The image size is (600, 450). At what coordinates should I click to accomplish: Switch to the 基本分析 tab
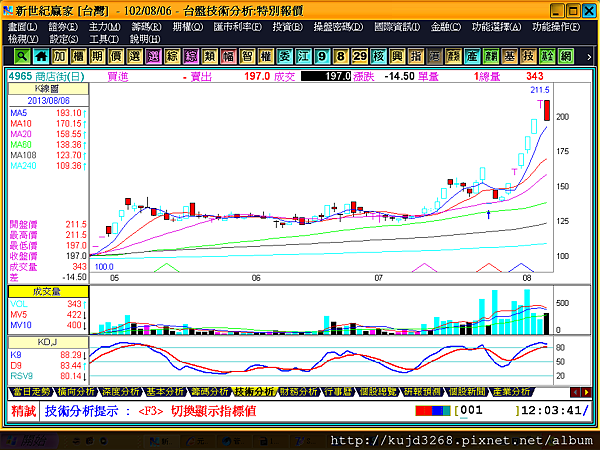(x=165, y=391)
